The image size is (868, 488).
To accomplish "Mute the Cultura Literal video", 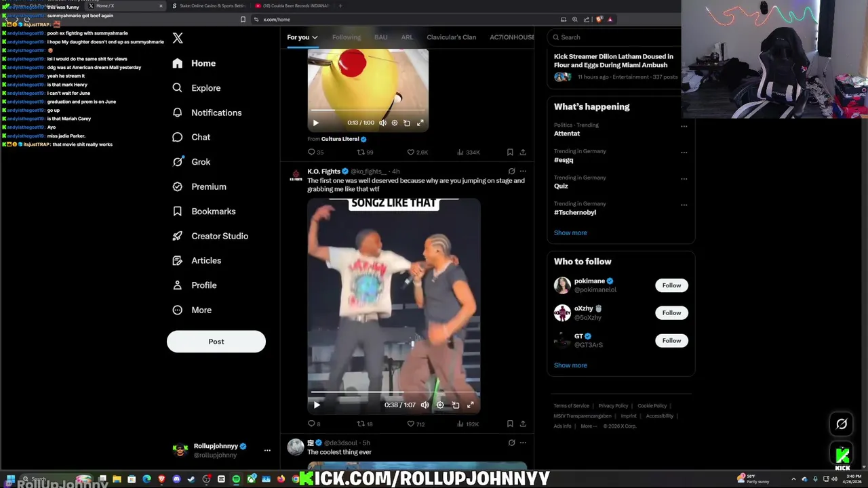I will click(x=382, y=123).
